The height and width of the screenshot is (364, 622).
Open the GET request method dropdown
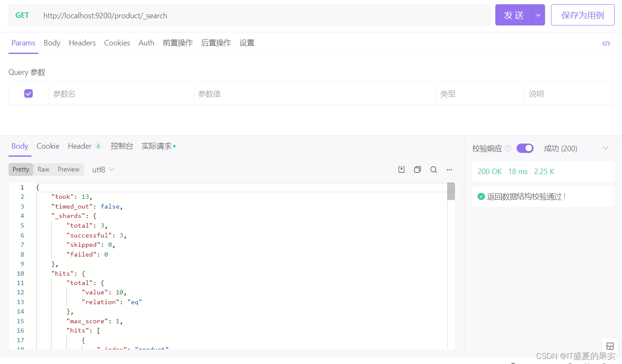[22, 15]
